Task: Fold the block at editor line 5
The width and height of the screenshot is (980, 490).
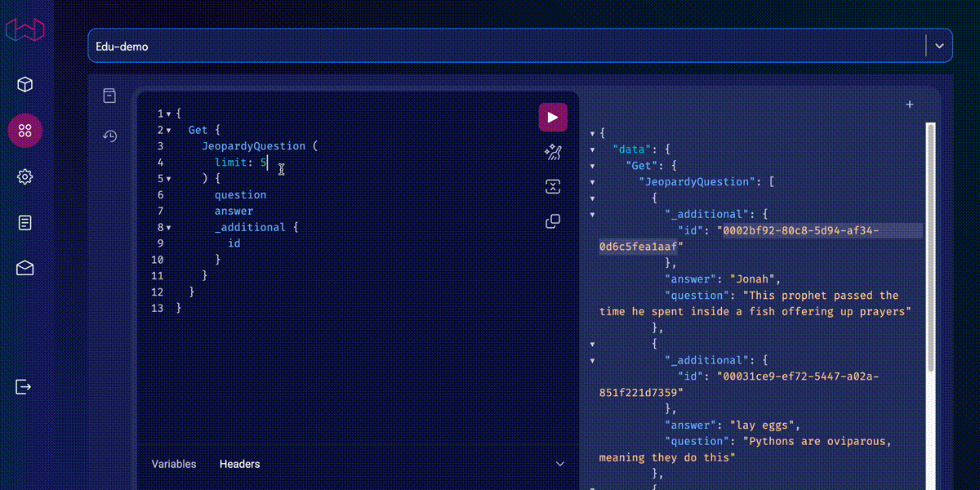Action: tap(168, 179)
